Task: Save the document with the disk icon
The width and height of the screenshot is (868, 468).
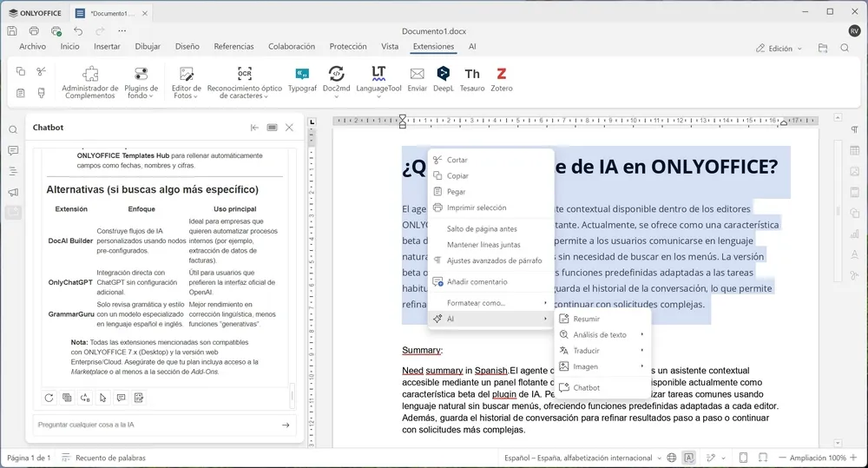Action: click(x=12, y=31)
